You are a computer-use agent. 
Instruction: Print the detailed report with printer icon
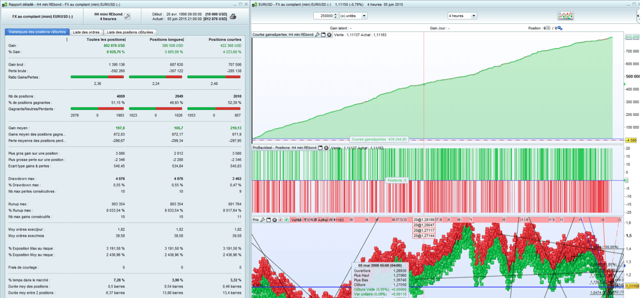[x=233, y=17]
